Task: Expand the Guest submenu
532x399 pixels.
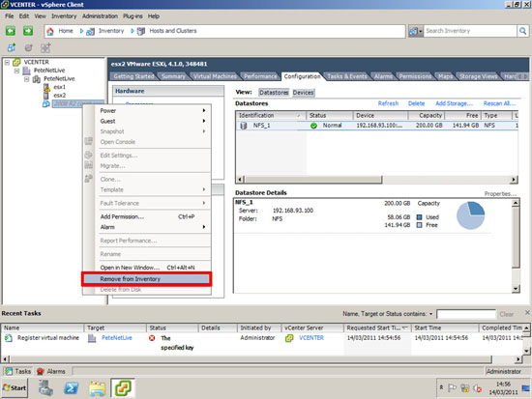Action: pyautogui.click(x=153, y=122)
